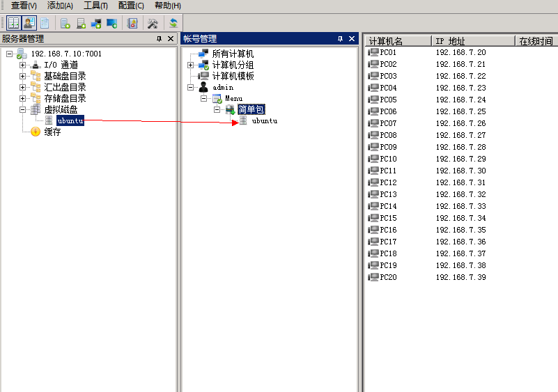Expand the I/O 通道 node
The width and height of the screenshot is (558, 392).
pos(22,65)
